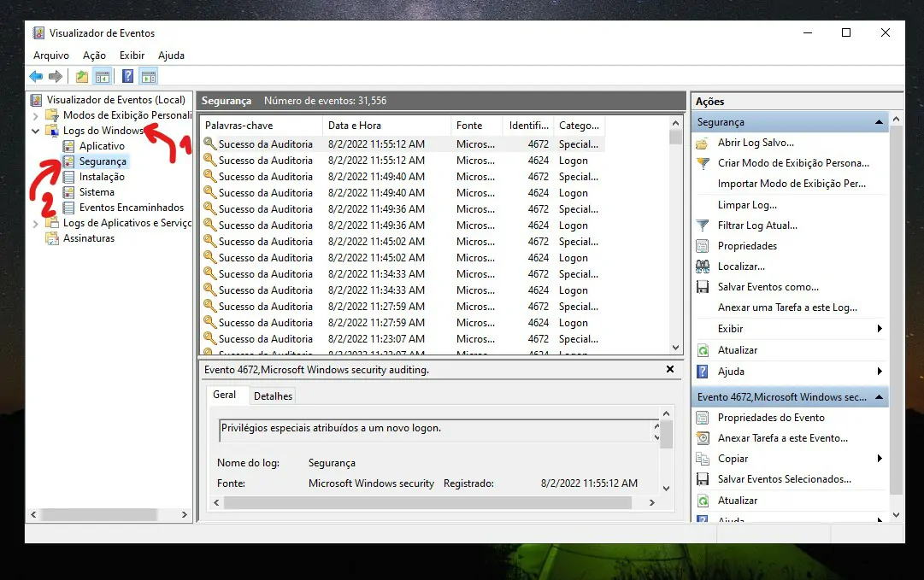Click Filtrar Log Atual... action text
The height and width of the screenshot is (580, 924).
pos(757,226)
